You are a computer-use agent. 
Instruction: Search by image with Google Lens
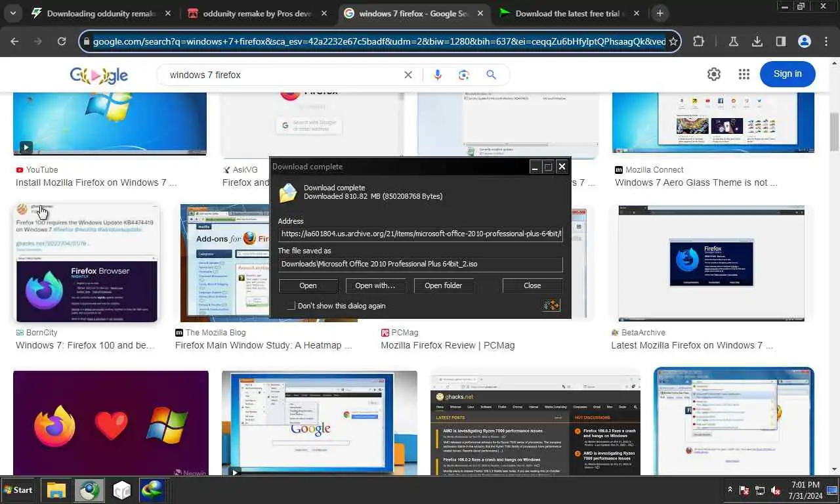pyautogui.click(x=464, y=75)
